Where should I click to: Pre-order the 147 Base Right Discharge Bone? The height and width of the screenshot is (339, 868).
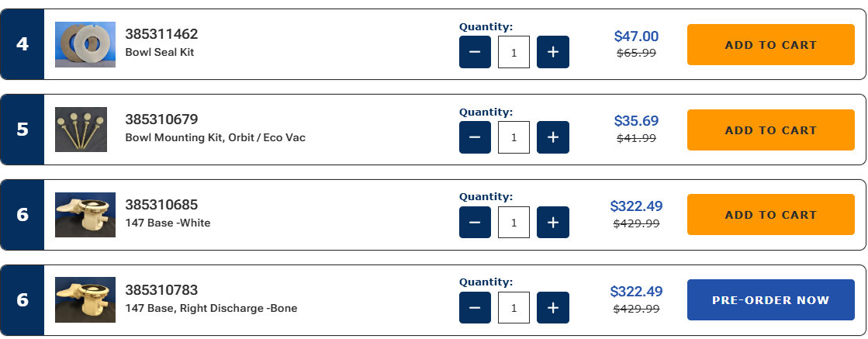click(x=770, y=300)
